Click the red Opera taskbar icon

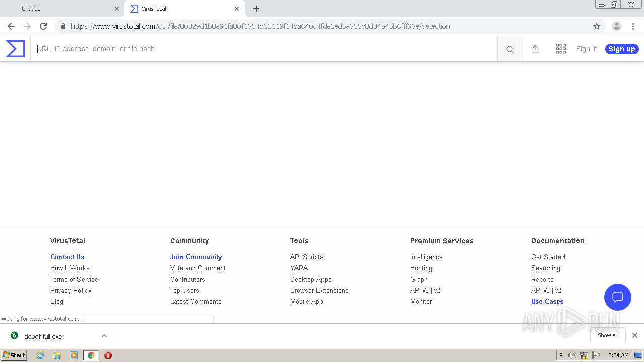[x=108, y=355]
